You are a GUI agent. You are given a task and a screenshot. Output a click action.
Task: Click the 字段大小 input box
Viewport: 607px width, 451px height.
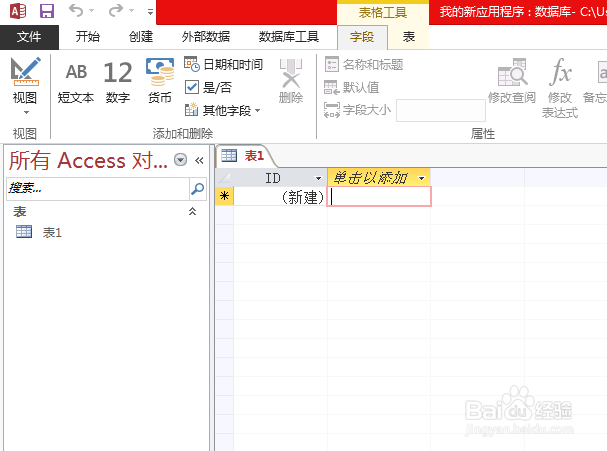[x=441, y=111]
